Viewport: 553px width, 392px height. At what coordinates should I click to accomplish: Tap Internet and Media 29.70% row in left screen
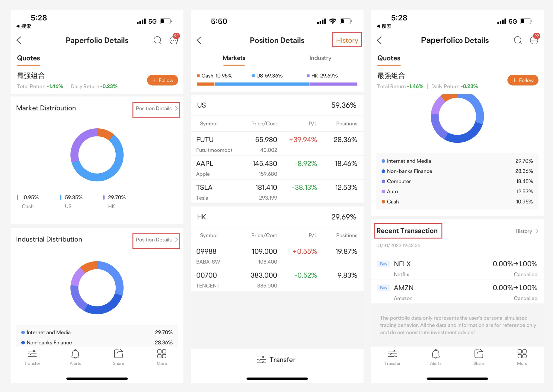pos(97,332)
